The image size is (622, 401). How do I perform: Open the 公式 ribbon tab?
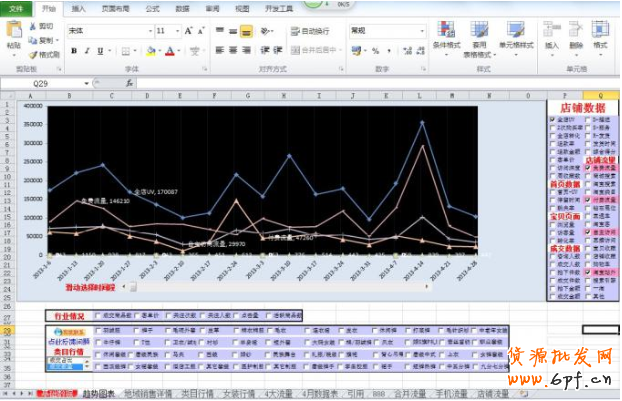(152, 7)
